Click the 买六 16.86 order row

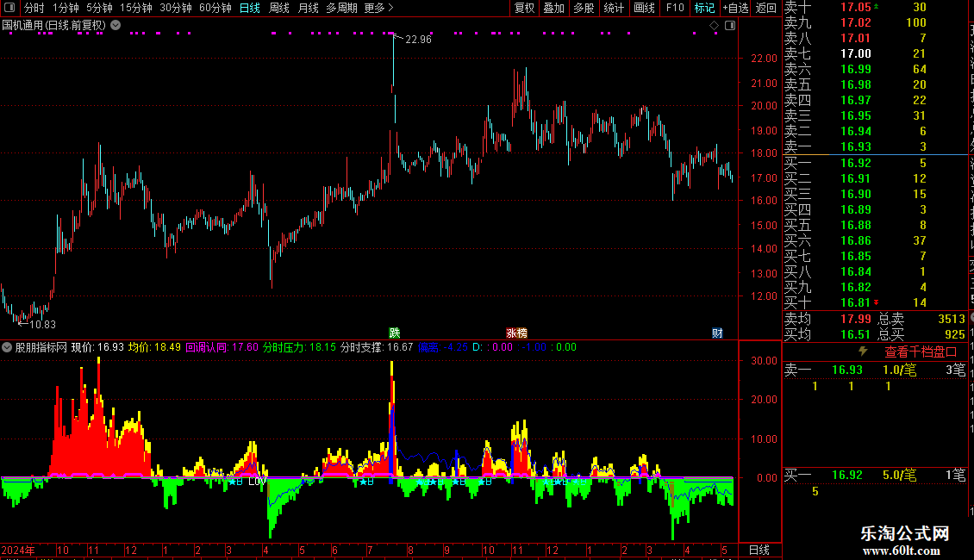876,240
